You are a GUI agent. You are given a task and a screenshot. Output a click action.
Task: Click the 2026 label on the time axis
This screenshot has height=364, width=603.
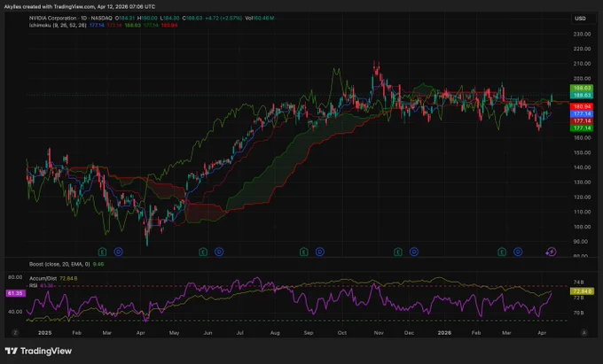pos(444,333)
